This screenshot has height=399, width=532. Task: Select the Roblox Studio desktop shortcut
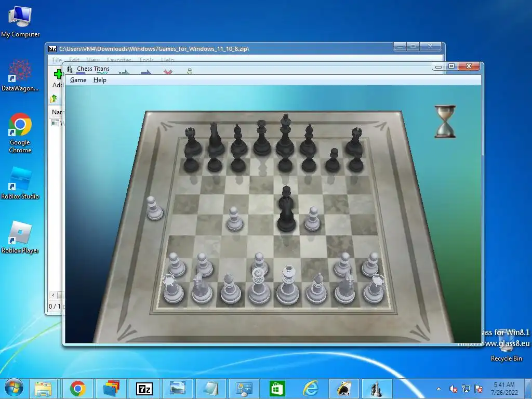click(20, 183)
